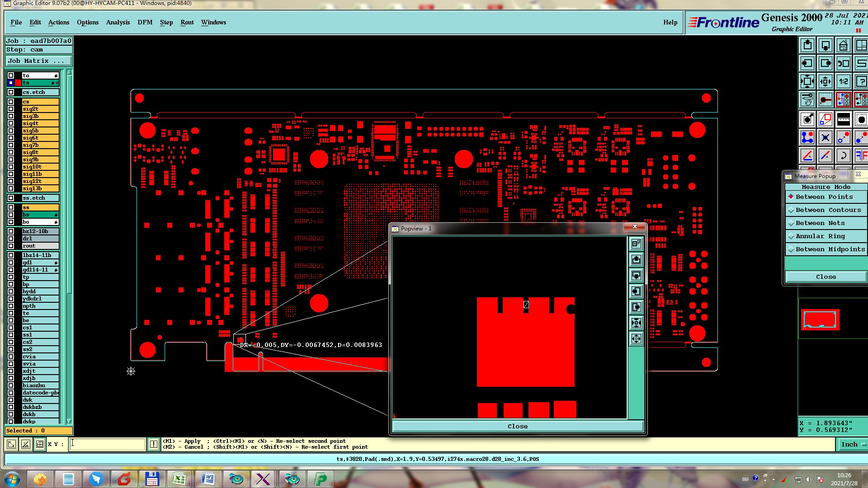Click red color swatch of ts layer
The width and height of the screenshot is (868, 488).
(x=18, y=83)
